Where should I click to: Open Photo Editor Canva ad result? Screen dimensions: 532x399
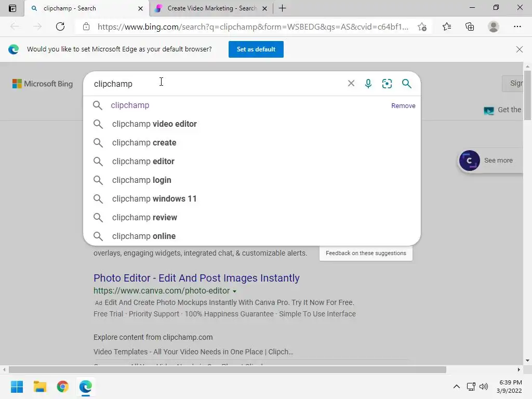point(196,278)
